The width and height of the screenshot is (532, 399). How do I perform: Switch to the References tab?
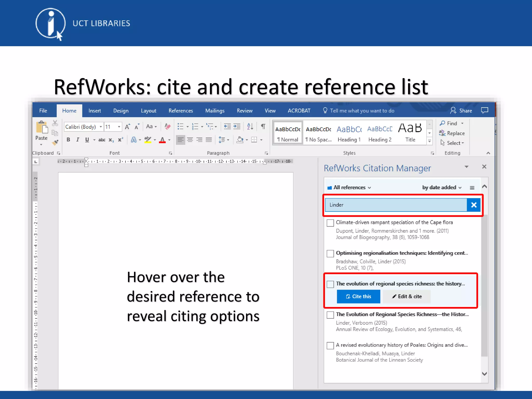(181, 111)
